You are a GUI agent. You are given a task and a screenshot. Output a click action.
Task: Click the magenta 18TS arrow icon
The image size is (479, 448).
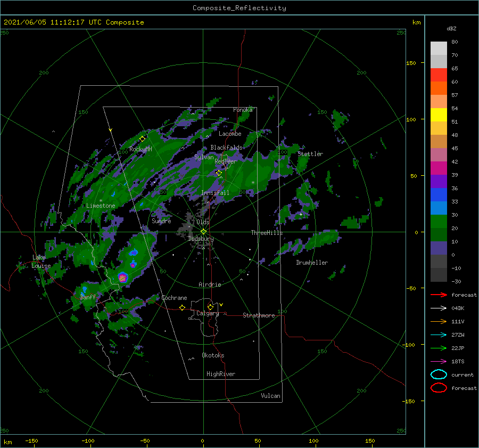click(439, 362)
